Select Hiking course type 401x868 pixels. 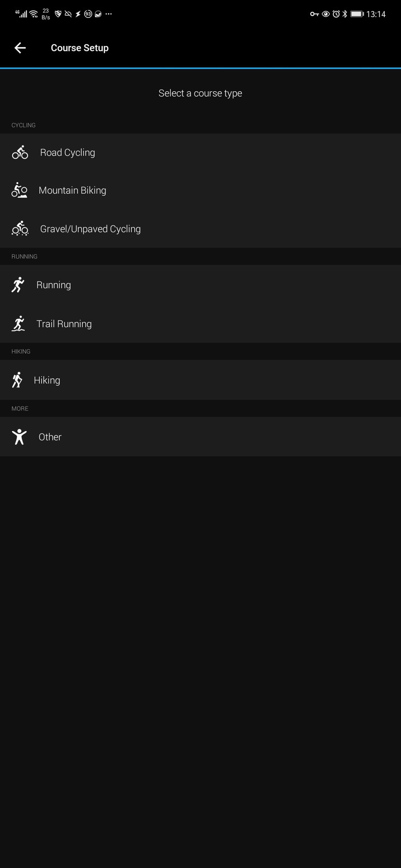click(x=47, y=380)
